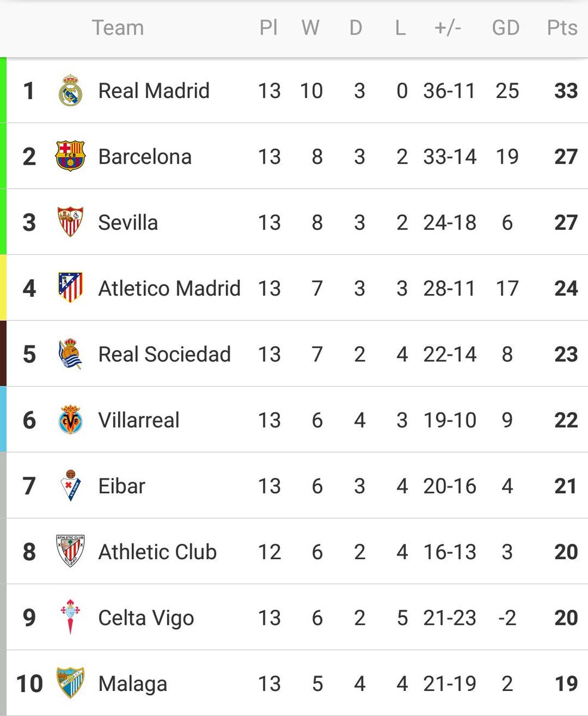The image size is (588, 716).
Task: Select the Villarreal yellow crest
Action: [70, 420]
